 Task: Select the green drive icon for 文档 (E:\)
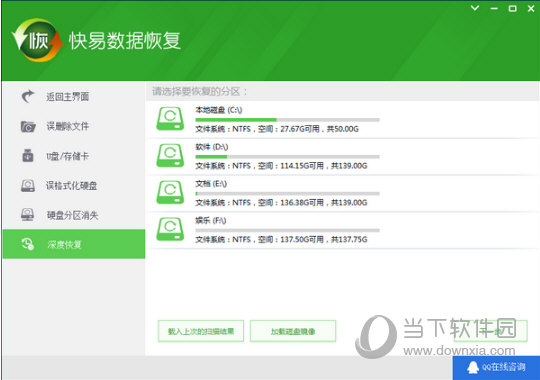[x=170, y=192]
